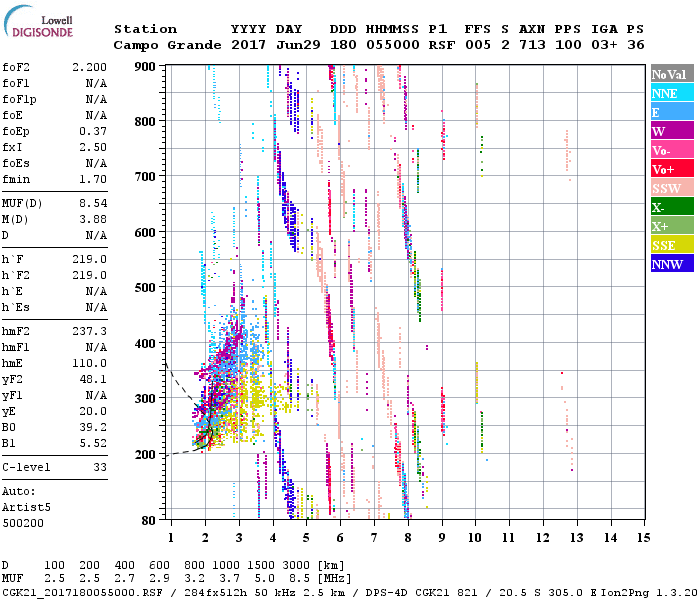Click the D distance 1500 table entry

pos(261,566)
